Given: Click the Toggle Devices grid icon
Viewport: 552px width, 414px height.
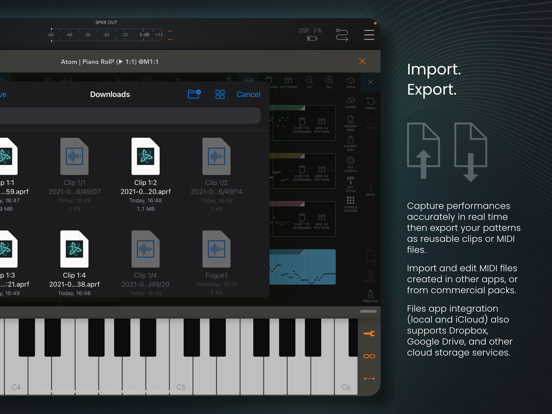Looking at the screenshot, I should [x=351, y=204].
